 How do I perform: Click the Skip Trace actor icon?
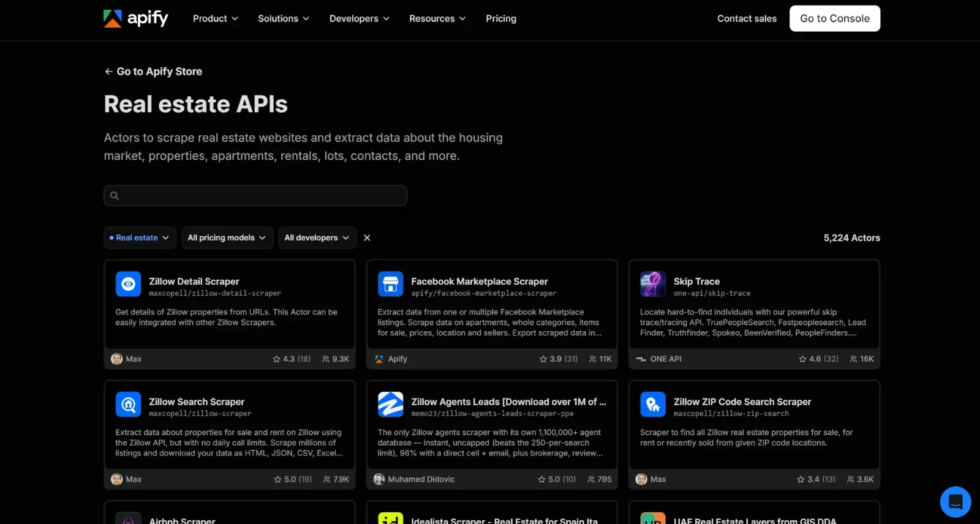pyautogui.click(x=653, y=284)
